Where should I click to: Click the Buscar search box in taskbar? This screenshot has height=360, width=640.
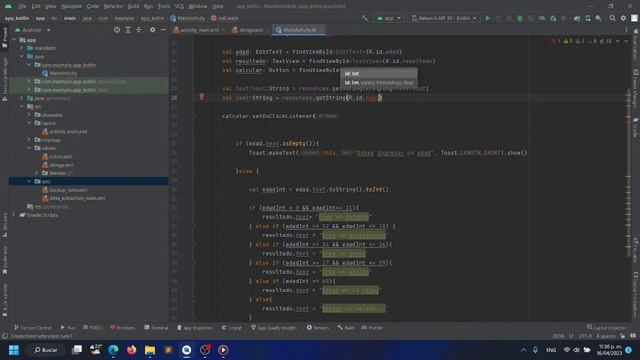(x=45, y=350)
